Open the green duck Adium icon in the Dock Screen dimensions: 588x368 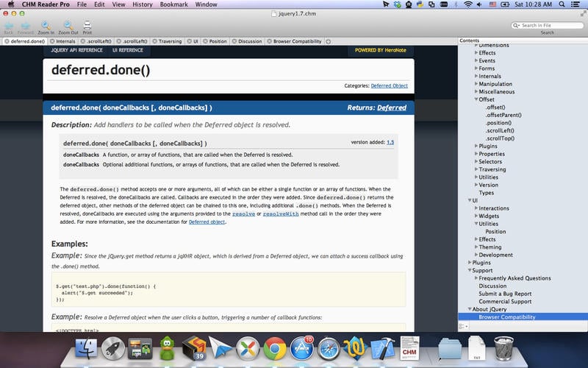167,348
